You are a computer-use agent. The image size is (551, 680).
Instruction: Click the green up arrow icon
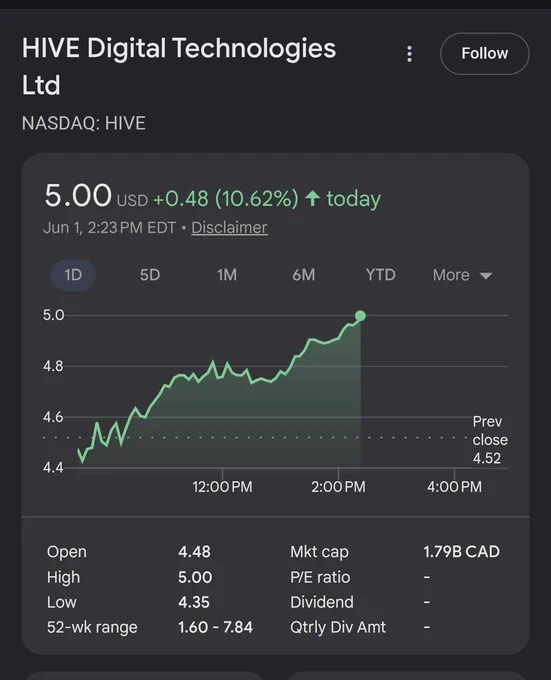(312, 199)
